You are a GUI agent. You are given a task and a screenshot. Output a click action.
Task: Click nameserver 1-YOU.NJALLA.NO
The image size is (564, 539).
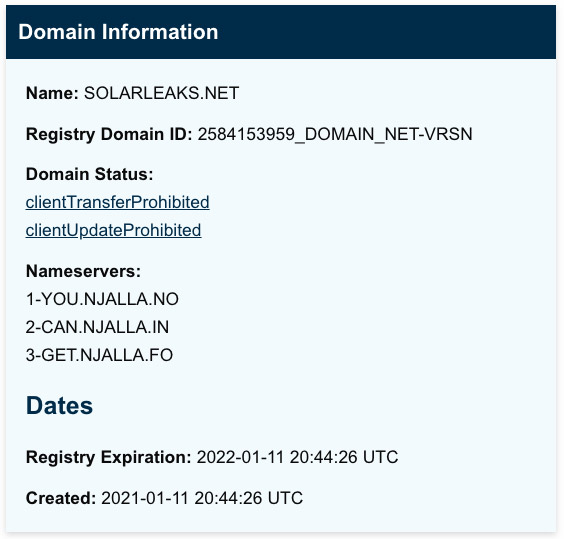103,299
